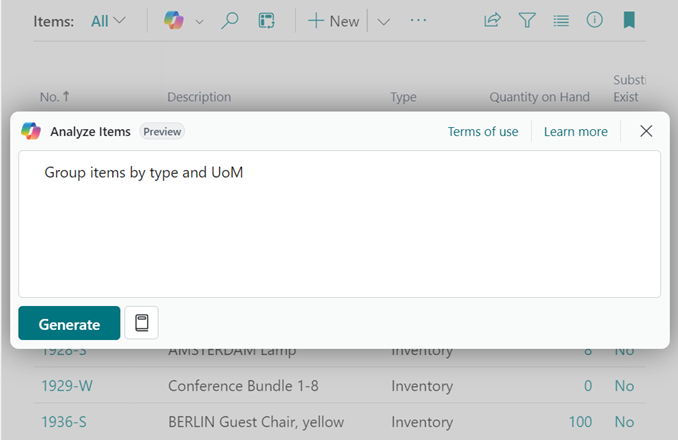
Task: Open the search magnifier icon
Action: 230,20
